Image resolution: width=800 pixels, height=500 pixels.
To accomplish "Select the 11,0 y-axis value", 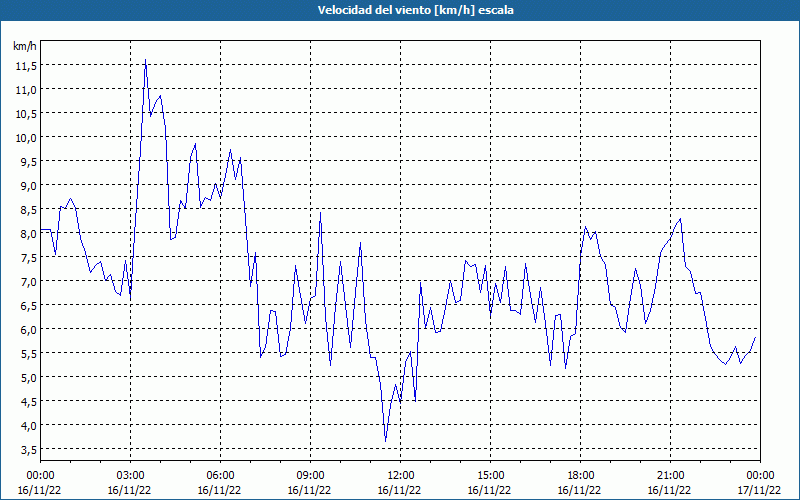I will tap(26, 89).
